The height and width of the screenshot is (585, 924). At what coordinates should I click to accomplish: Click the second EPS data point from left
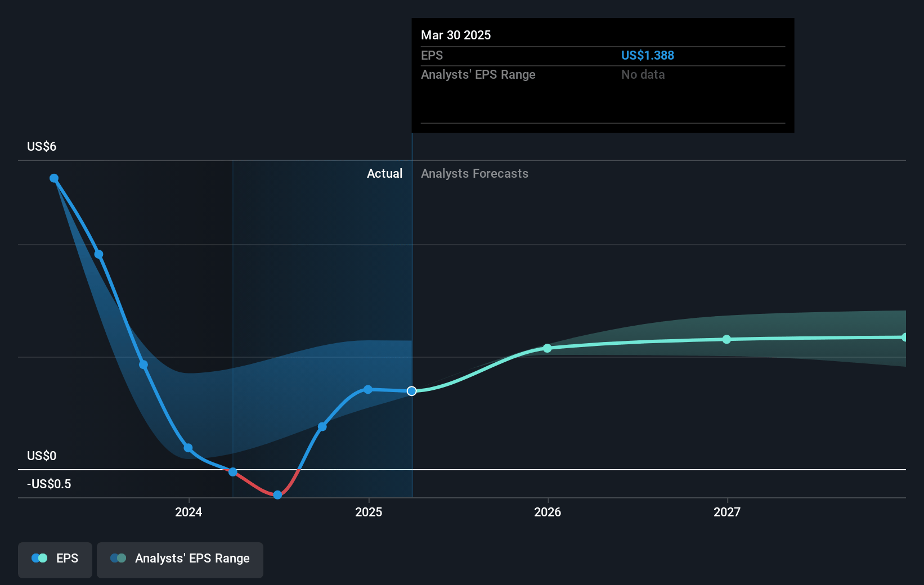click(x=99, y=254)
